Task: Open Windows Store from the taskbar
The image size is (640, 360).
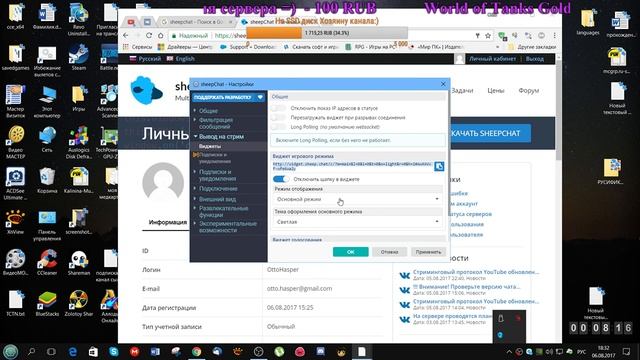Action: tap(93, 351)
